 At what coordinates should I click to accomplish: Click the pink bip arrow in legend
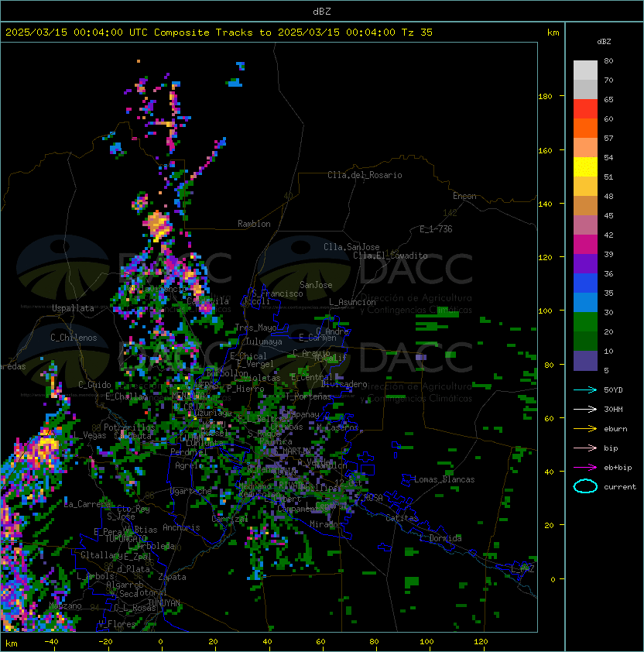(585, 448)
